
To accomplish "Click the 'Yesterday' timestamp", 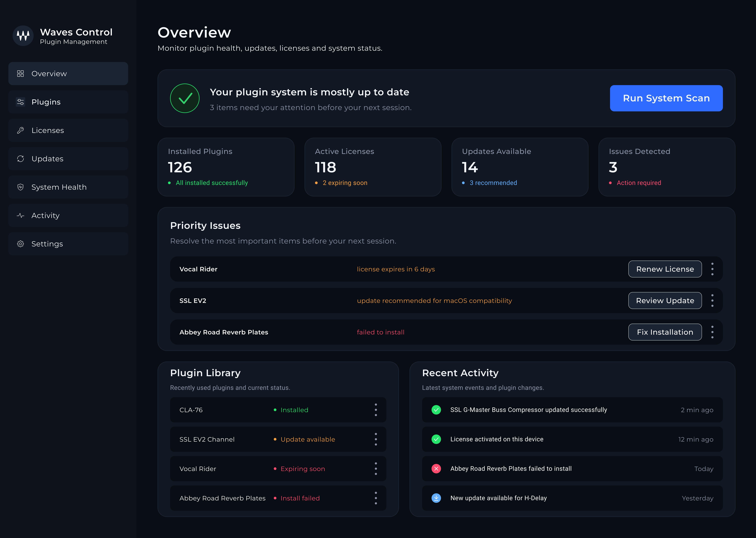I will pos(697,498).
